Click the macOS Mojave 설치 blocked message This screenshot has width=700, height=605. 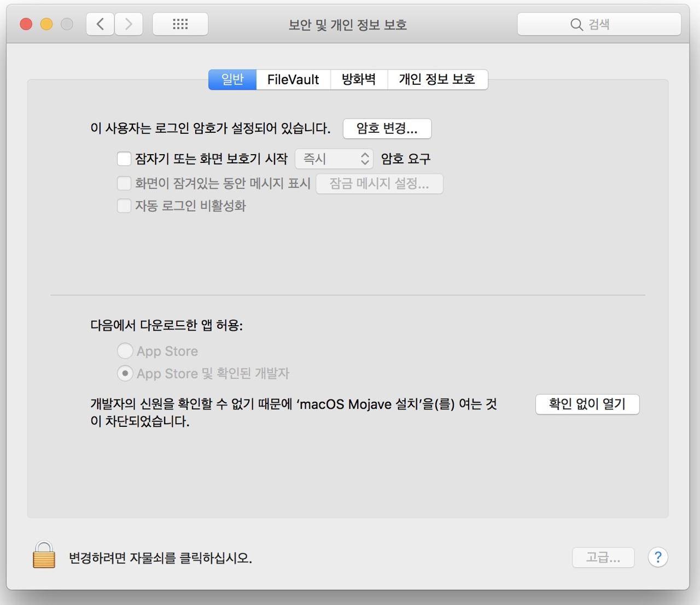click(x=294, y=413)
